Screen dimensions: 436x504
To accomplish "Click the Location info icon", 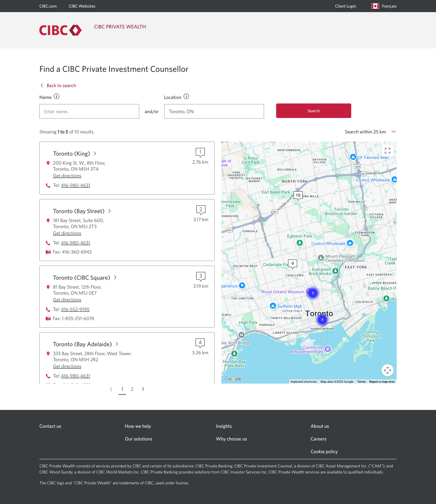I will pyautogui.click(x=186, y=97).
